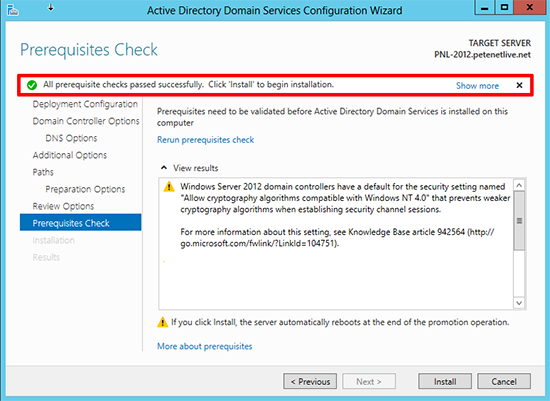Click the server automatically reboots notice

coord(340,322)
